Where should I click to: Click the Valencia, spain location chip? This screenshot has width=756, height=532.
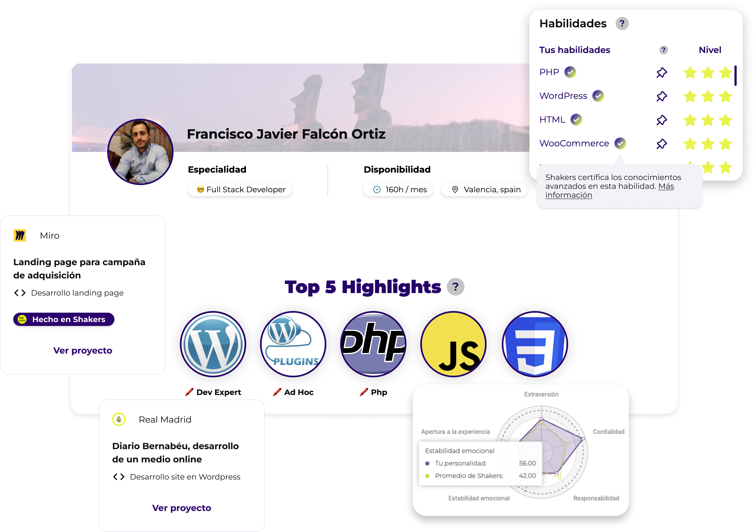tap(484, 189)
